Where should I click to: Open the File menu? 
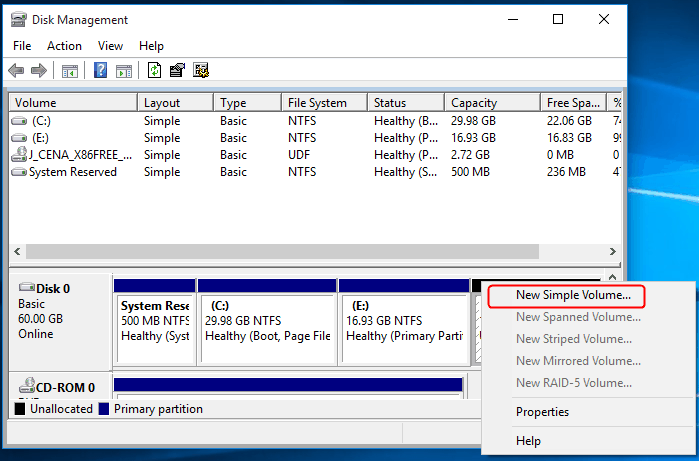point(22,46)
